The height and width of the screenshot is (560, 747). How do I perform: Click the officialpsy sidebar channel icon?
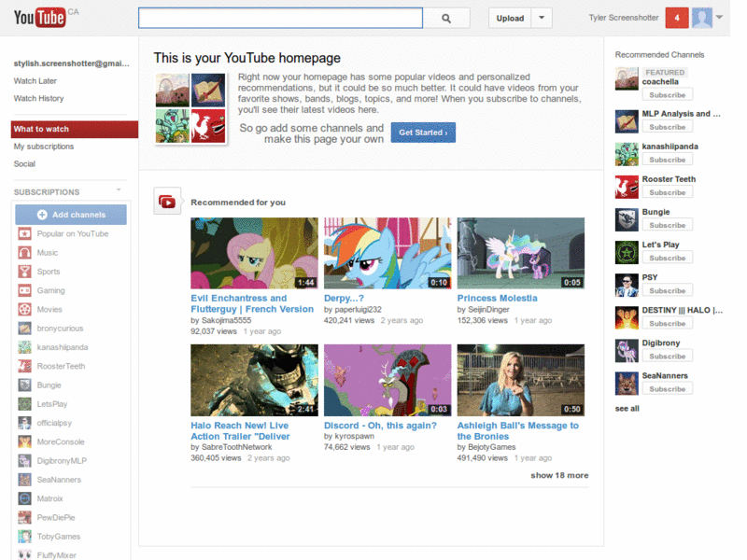(25, 423)
